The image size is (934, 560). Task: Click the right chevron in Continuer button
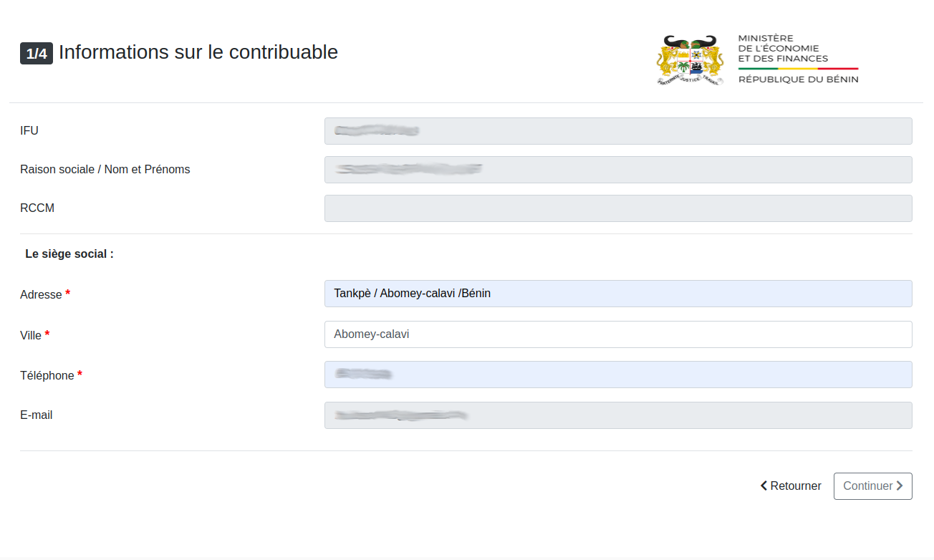(900, 486)
